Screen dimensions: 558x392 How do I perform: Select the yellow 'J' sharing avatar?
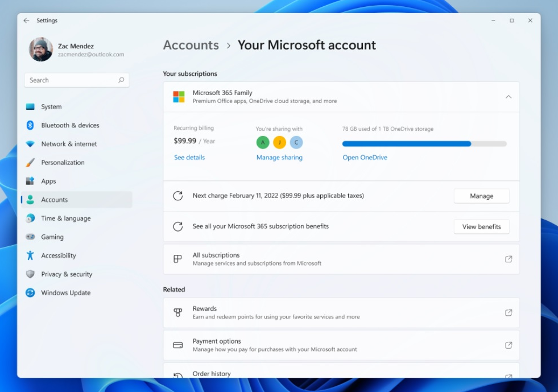pyautogui.click(x=279, y=142)
